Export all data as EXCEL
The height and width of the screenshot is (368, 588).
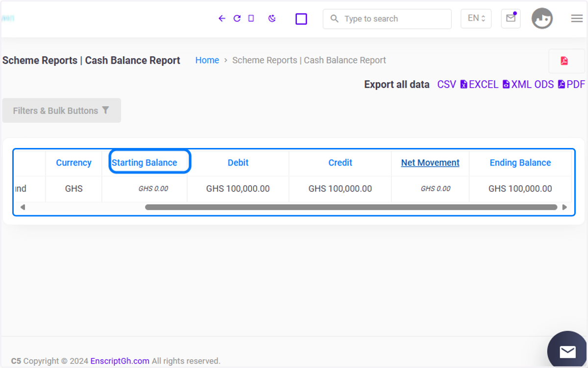point(479,84)
